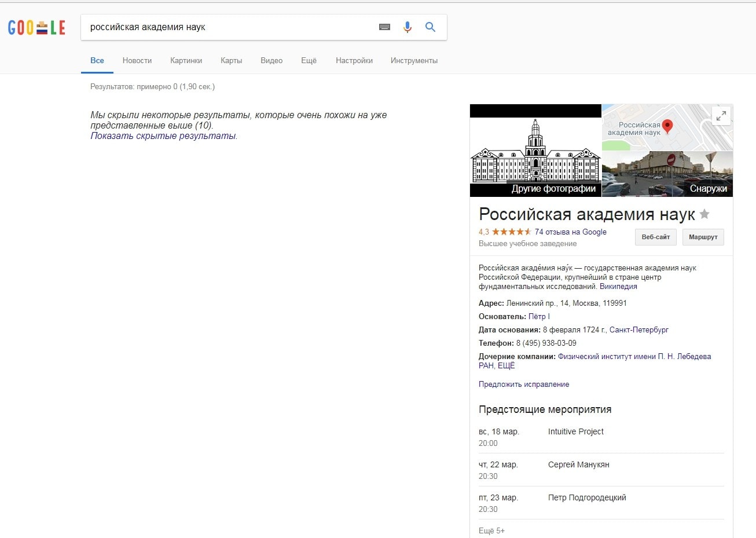Viewport: 756px width, 538px height.
Task: Start voice search with microphone icon
Action: coord(408,27)
